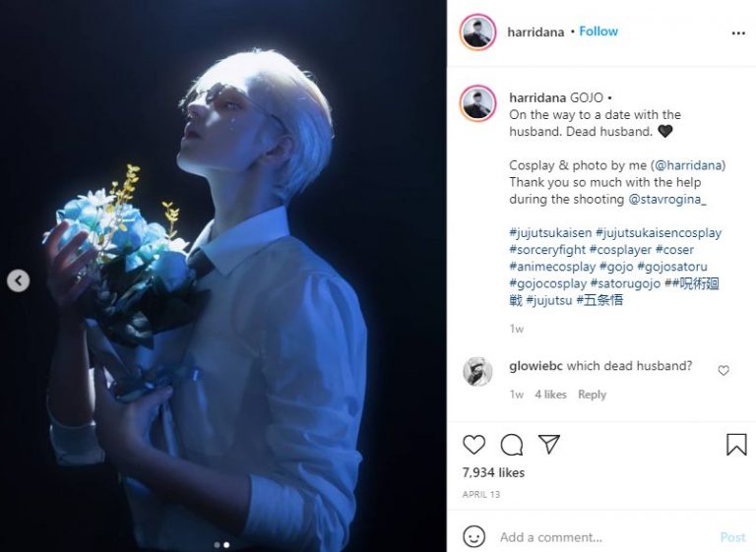Go to the previous photo with the left arrow
The height and width of the screenshot is (552, 756).
click(x=19, y=280)
